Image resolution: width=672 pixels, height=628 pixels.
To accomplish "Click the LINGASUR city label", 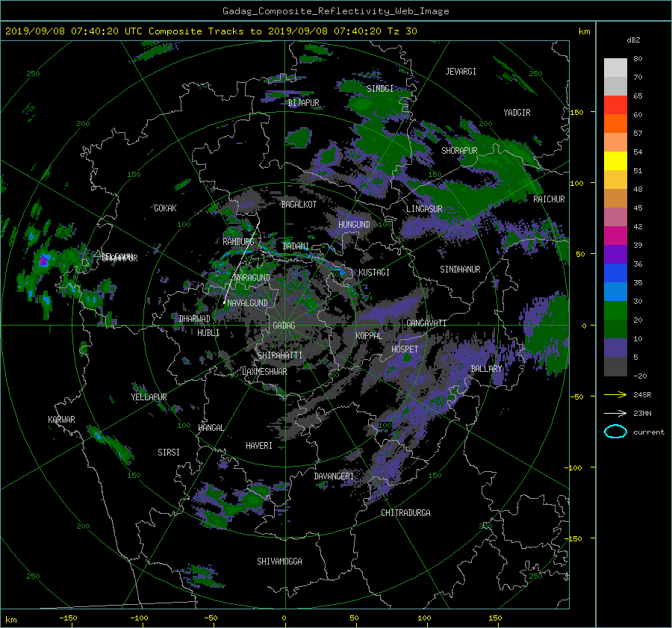I will (x=424, y=209).
